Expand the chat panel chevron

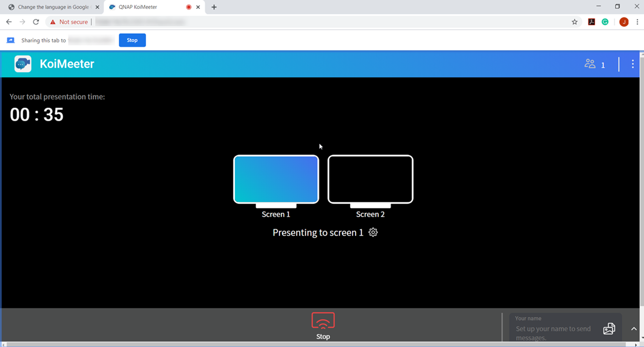pyautogui.click(x=634, y=329)
